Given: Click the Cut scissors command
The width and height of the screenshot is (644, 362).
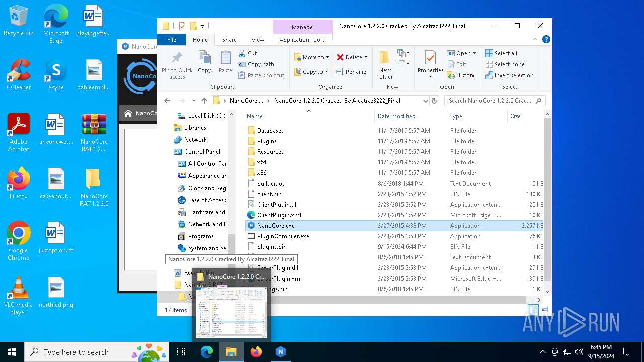Looking at the screenshot, I should (x=248, y=53).
